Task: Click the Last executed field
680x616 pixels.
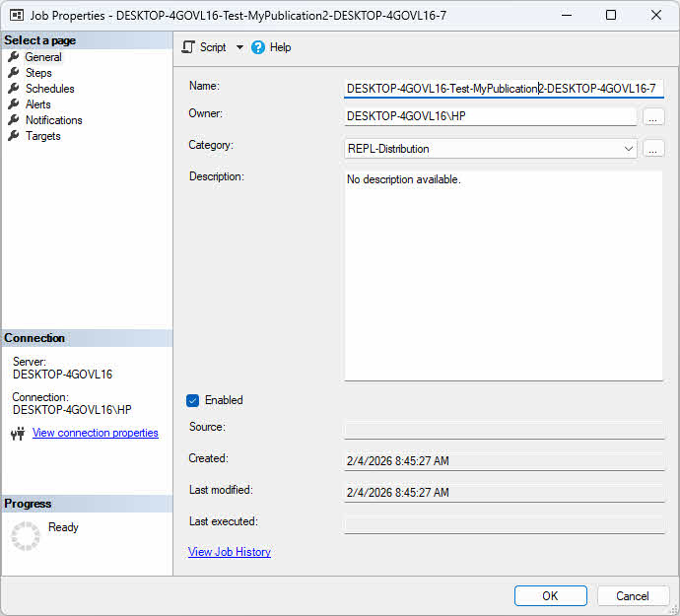Action: [x=504, y=524]
